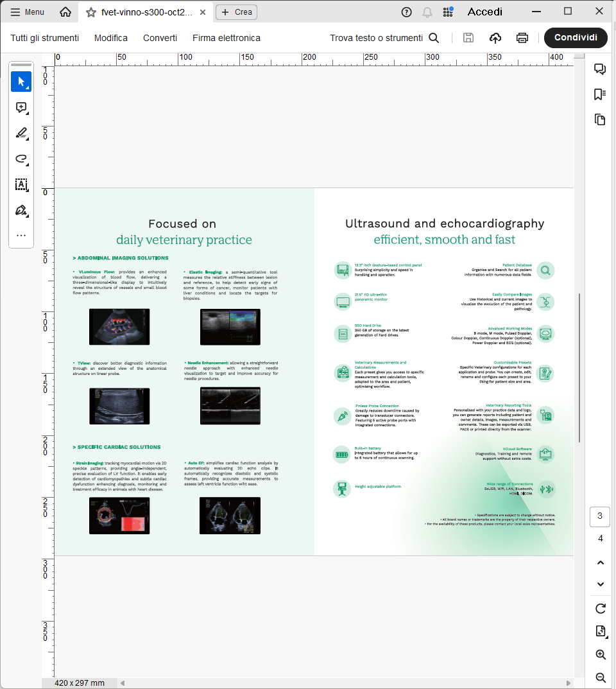Go to the Home icon

coord(65,12)
